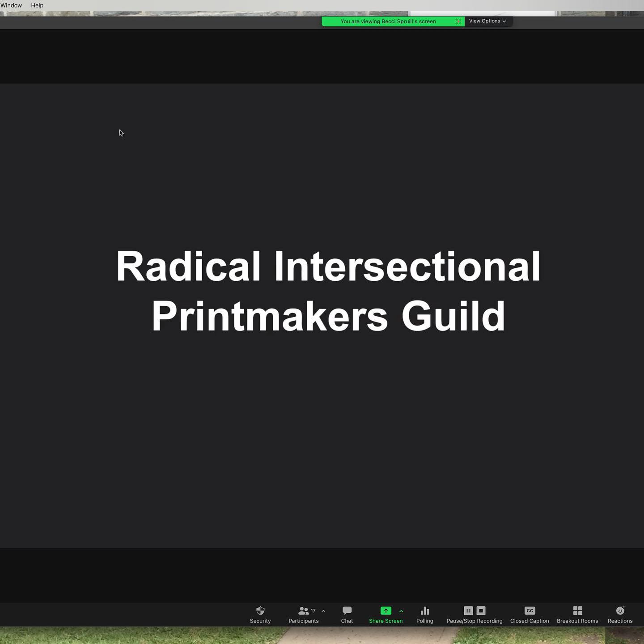The image size is (644, 644).
Task: Click the green Share Screen icon
Action: tap(386, 611)
